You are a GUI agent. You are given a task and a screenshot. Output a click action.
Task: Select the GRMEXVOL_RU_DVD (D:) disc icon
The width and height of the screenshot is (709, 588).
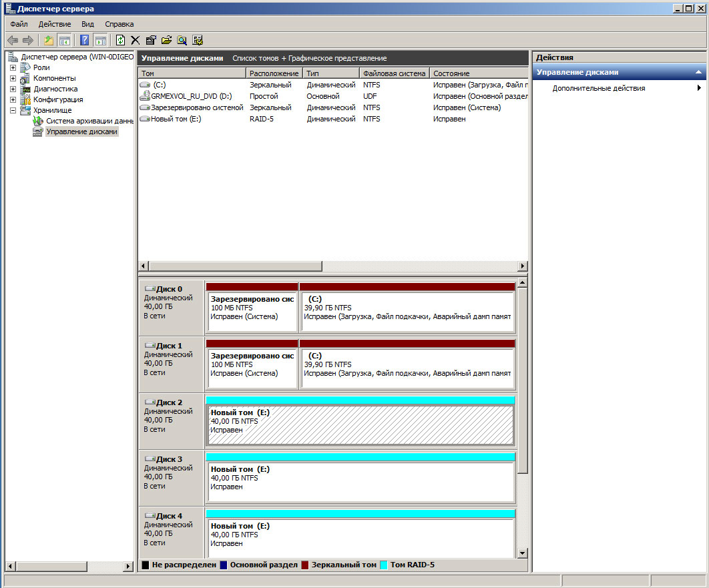tap(145, 96)
